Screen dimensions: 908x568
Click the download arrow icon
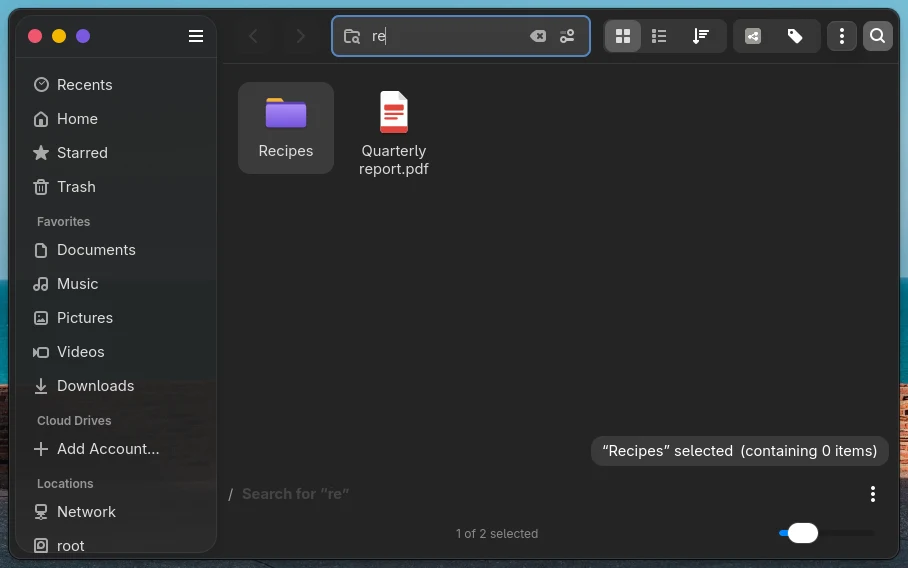pyautogui.click(x=41, y=386)
